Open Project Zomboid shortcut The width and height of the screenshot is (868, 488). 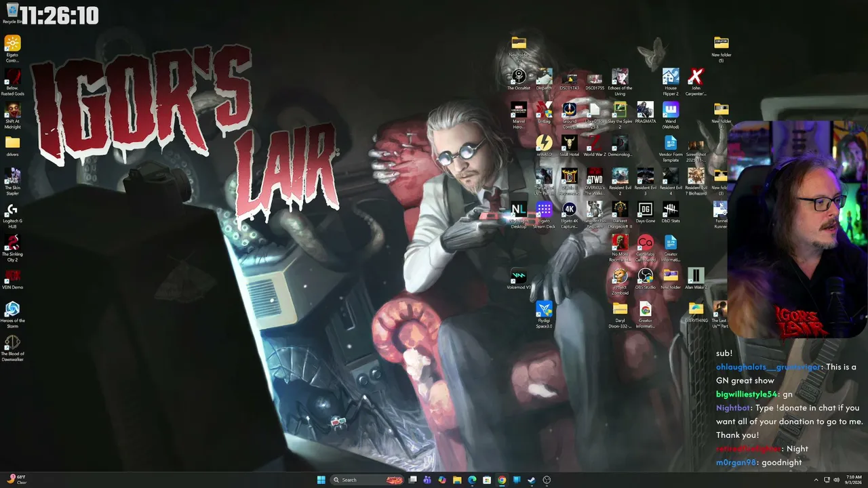coord(620,281)
